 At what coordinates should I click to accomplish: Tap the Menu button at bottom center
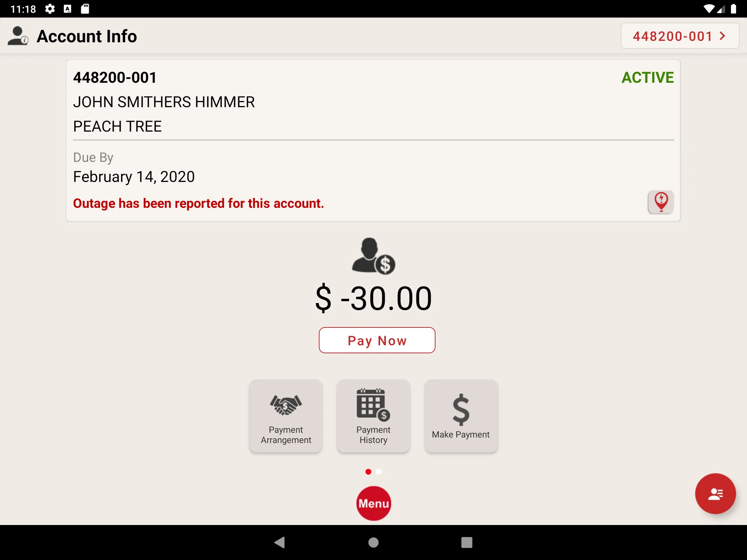click(373, 503)
